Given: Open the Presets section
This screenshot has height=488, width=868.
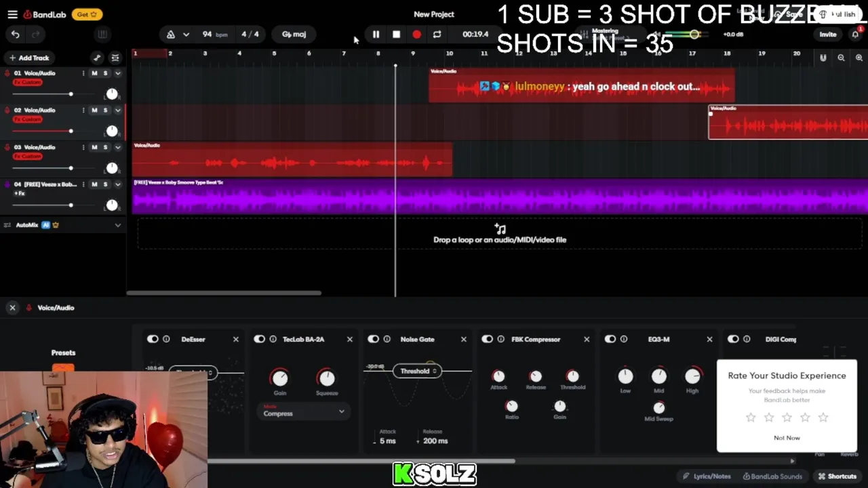Looking at the screenshot, I should point(63,352).
